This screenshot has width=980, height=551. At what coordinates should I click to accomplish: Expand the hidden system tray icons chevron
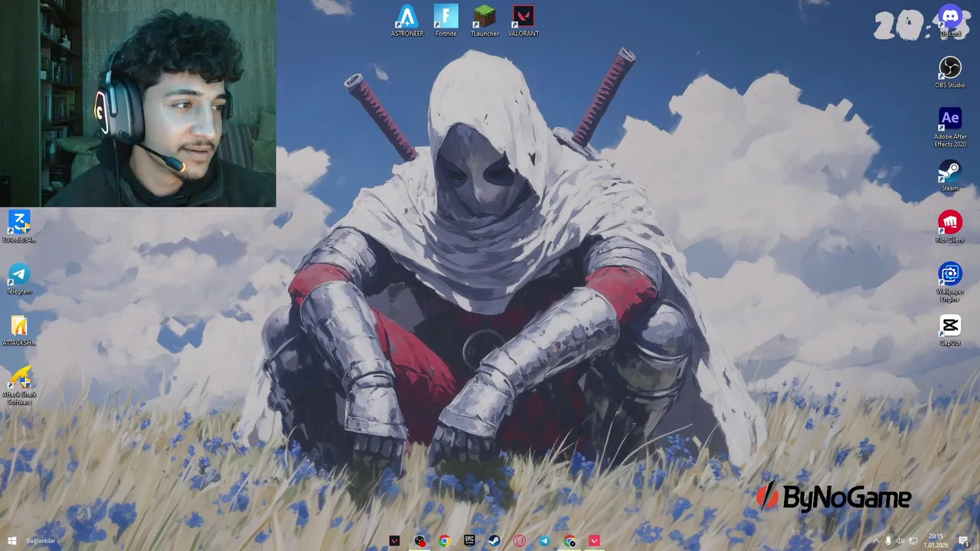click(877, 541)
